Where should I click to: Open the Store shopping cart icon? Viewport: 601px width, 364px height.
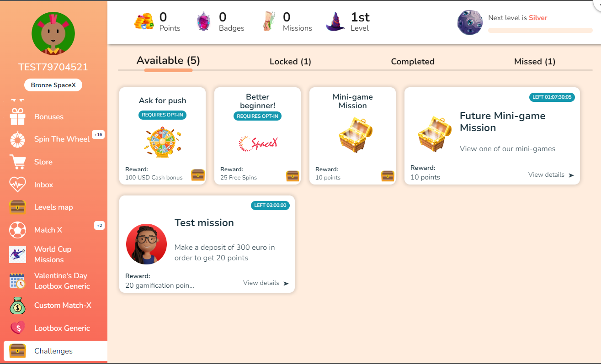coord(18,162)
